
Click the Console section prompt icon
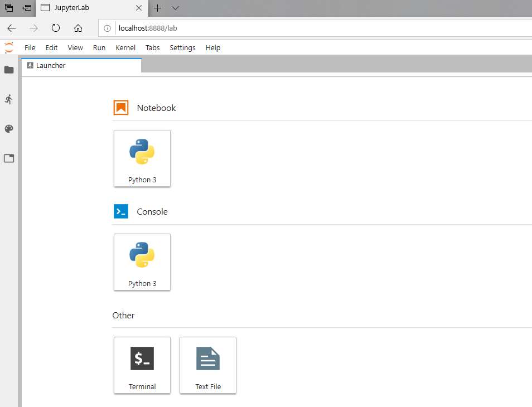(121, 211)
